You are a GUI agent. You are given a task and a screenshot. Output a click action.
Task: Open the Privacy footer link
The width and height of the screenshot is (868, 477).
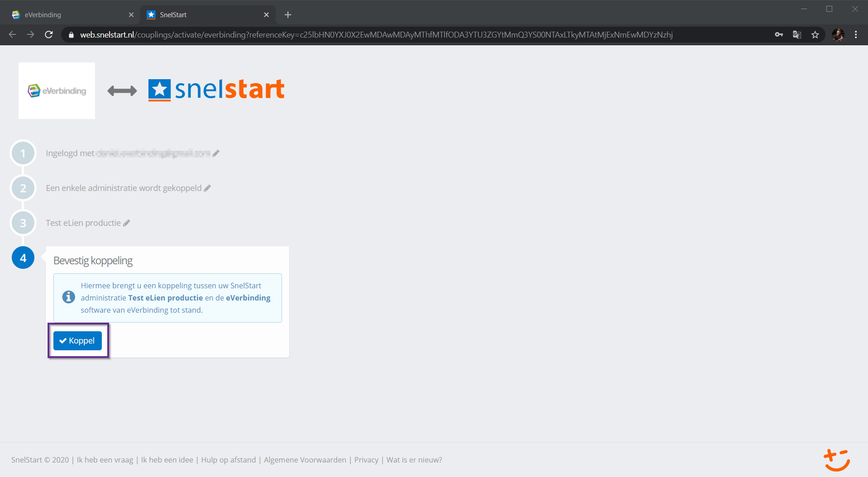coord(367,460)
